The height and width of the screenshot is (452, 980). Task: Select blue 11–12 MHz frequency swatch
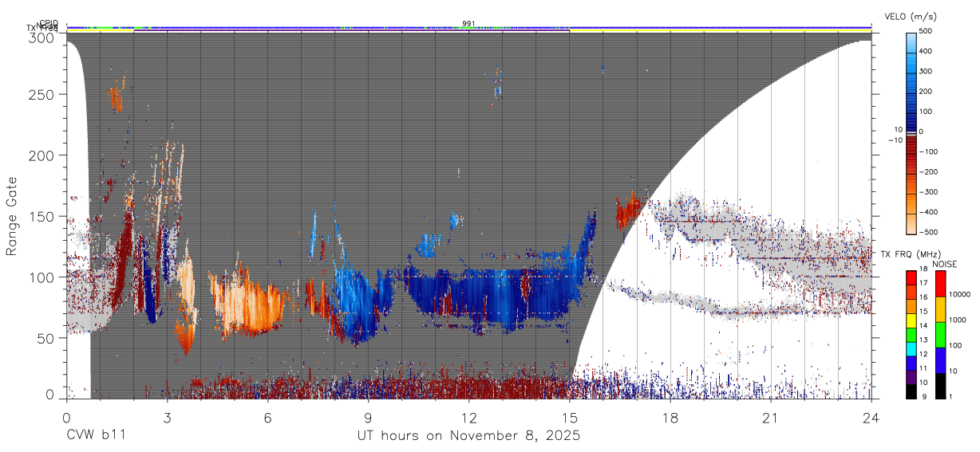click(x=910, y=364)
